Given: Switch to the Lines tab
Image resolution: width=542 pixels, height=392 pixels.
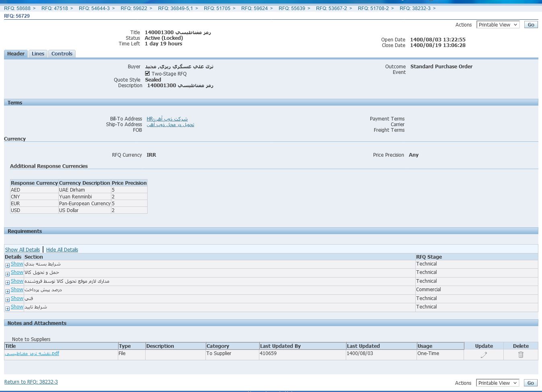Looking at the screenshot, I should point(38,54).
